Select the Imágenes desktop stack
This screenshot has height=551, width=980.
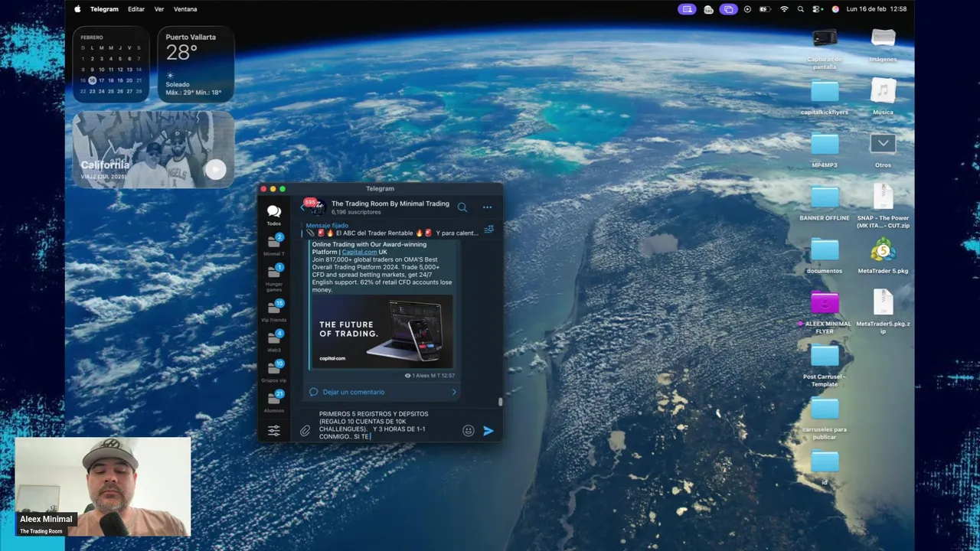[883, 44]
